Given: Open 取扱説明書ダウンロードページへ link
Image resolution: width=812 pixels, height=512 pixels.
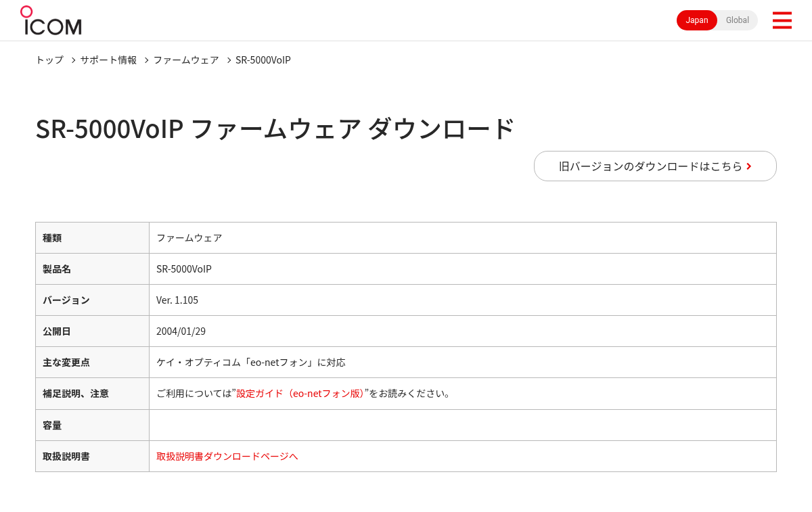Looking at the screenshot, I should point(227,456).
